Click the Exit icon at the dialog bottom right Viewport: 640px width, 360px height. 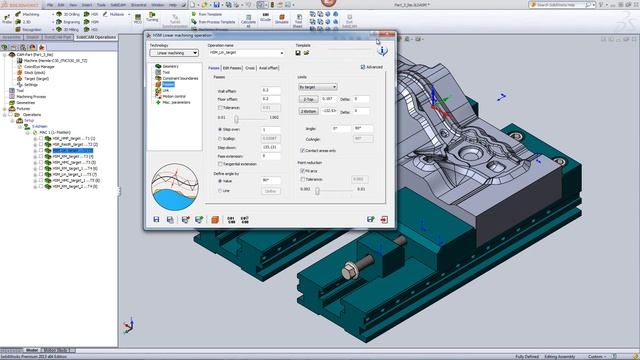click(384, 220)
